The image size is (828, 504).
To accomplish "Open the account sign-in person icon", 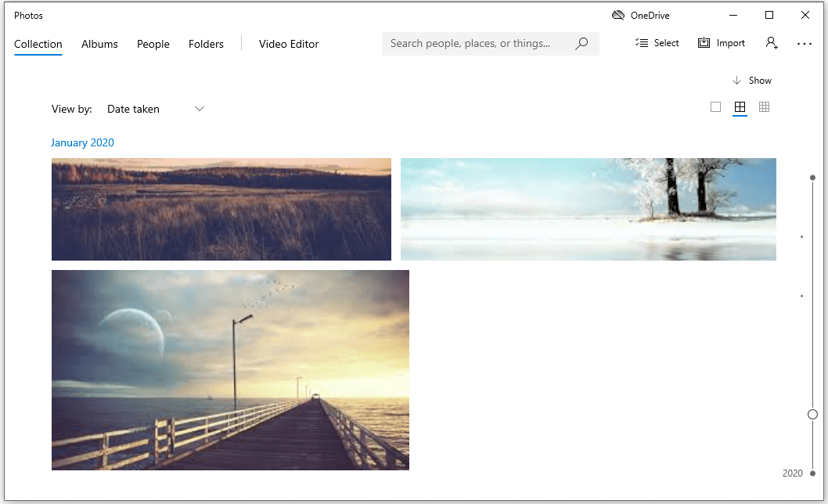I will point(772,43).
